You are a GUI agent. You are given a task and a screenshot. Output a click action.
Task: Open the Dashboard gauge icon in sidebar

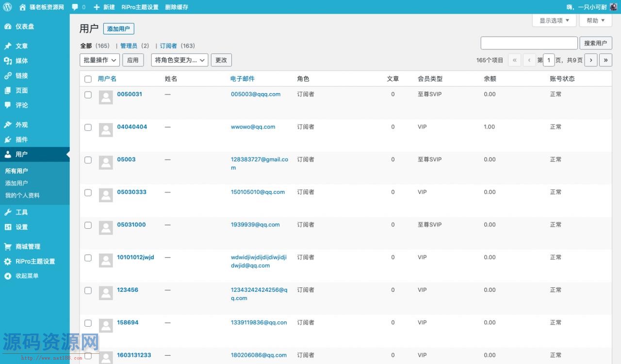click(x=8, y=27)
